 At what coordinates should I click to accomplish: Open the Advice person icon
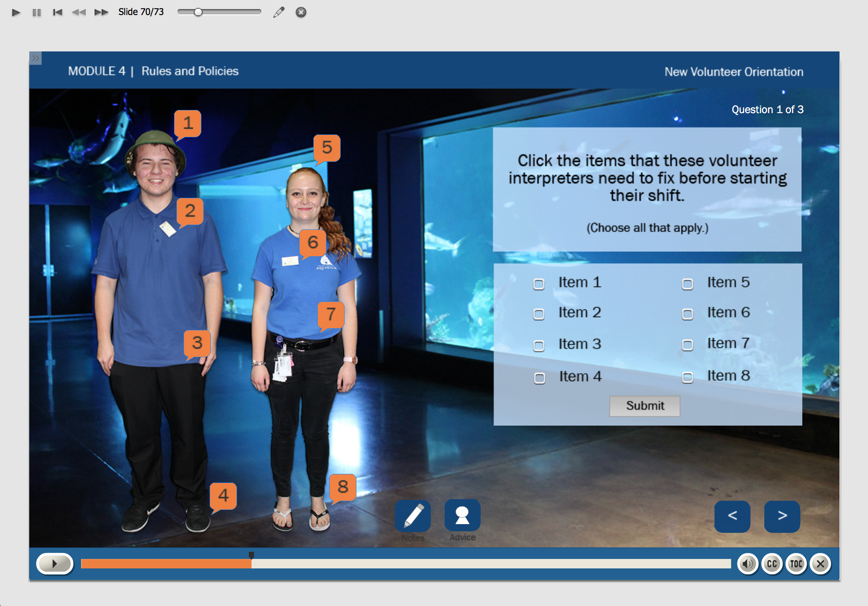[x=462, y=515]
